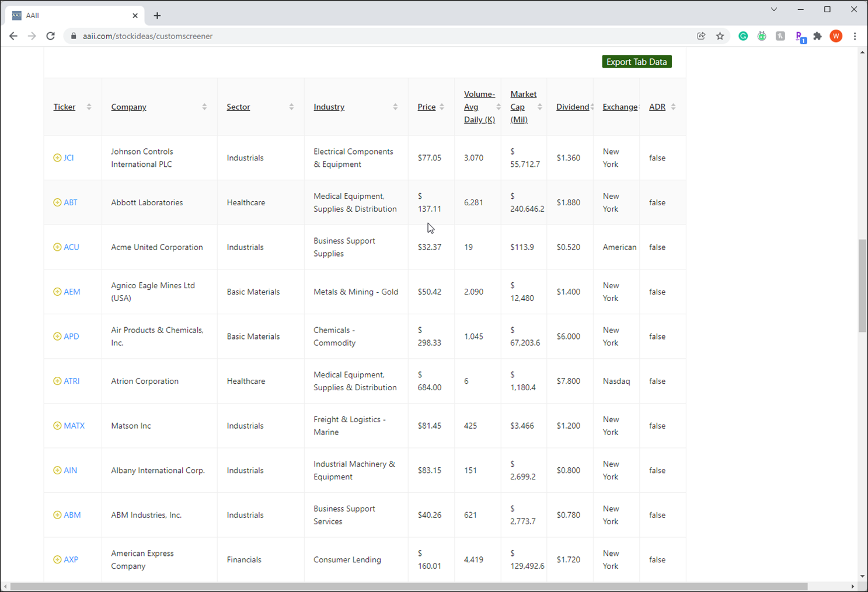868x592 pixels.
Task: Open the Chrome extensions puzzle icon
Action: (817, 36)
